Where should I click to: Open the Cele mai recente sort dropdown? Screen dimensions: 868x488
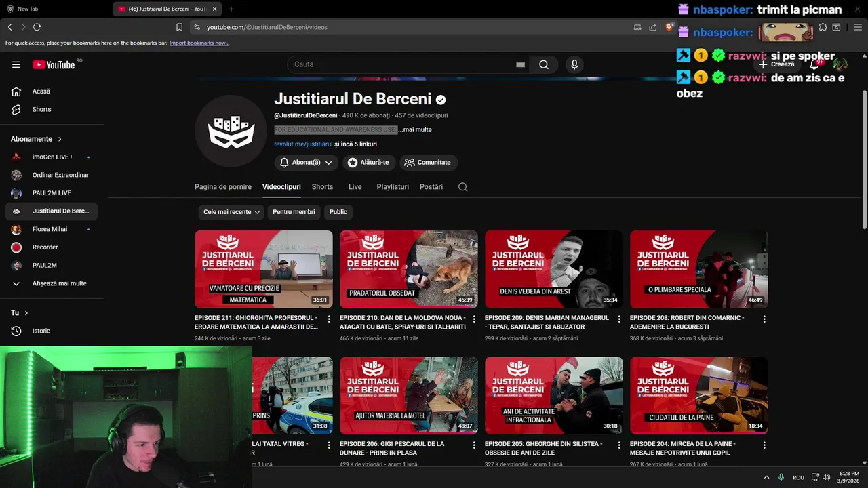(x=231, y=212)
